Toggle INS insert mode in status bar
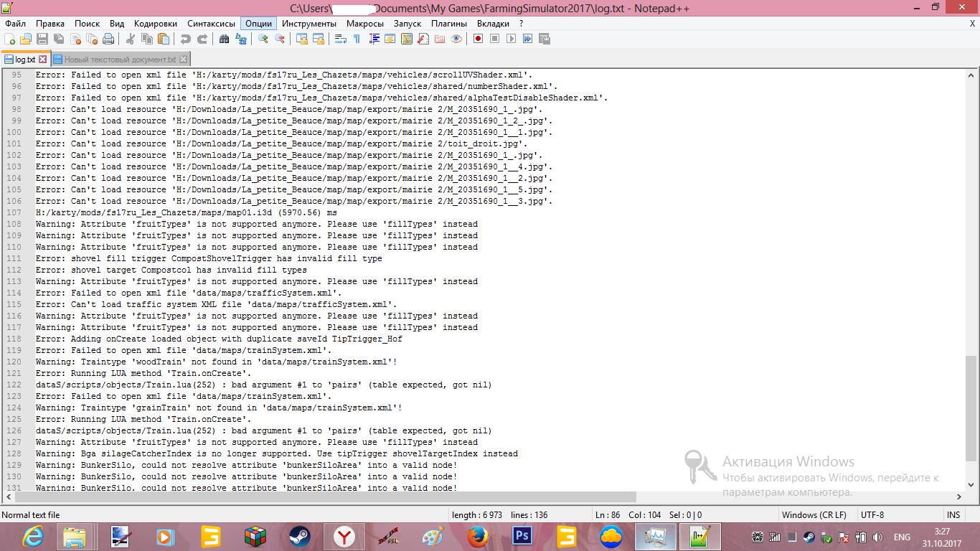The width and height of the screenshot is (980, 551). (953, 514)
